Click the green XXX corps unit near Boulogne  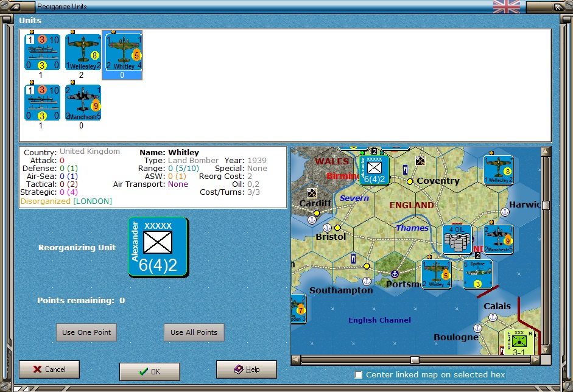[519, 342]
